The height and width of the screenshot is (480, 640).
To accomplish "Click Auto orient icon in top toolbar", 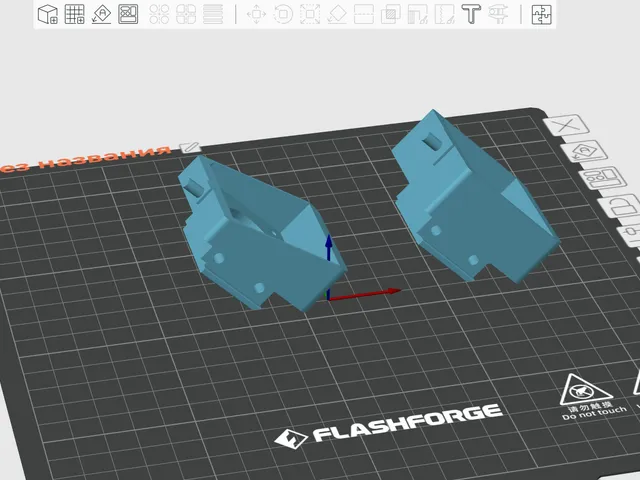I will tap(102, 14).
